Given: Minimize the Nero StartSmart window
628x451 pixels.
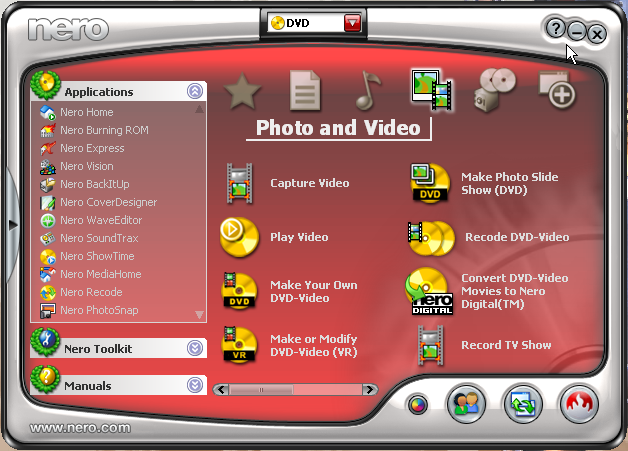Looking at the screenshot, I should pyautogui.click(x=576, y=31).
